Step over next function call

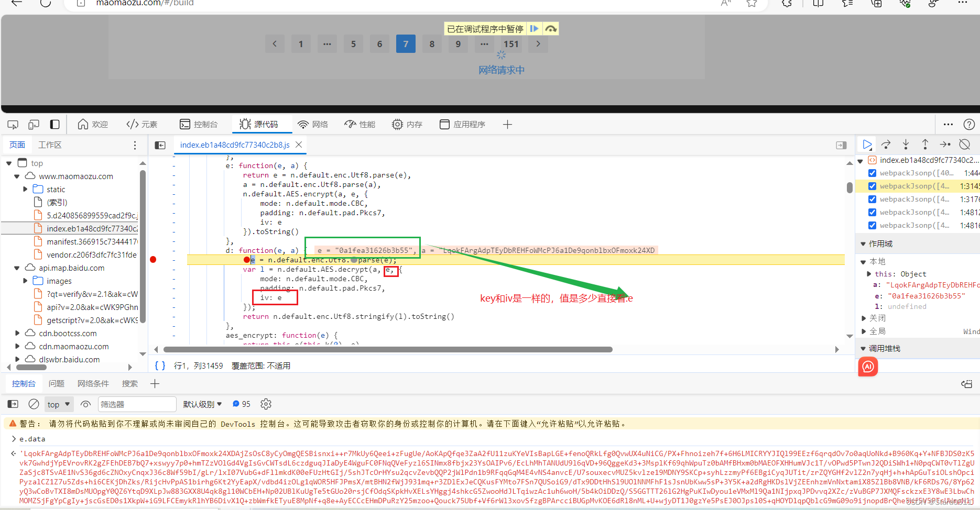[886, 145]
